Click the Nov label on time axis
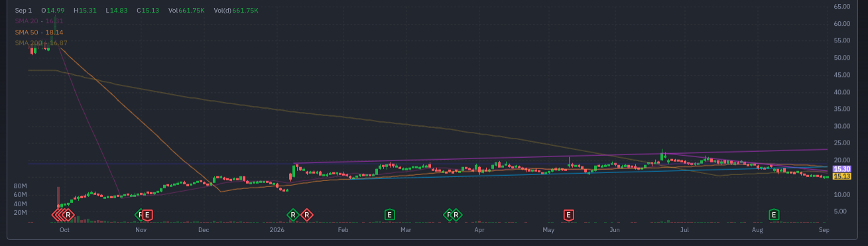 pos(141,230)
